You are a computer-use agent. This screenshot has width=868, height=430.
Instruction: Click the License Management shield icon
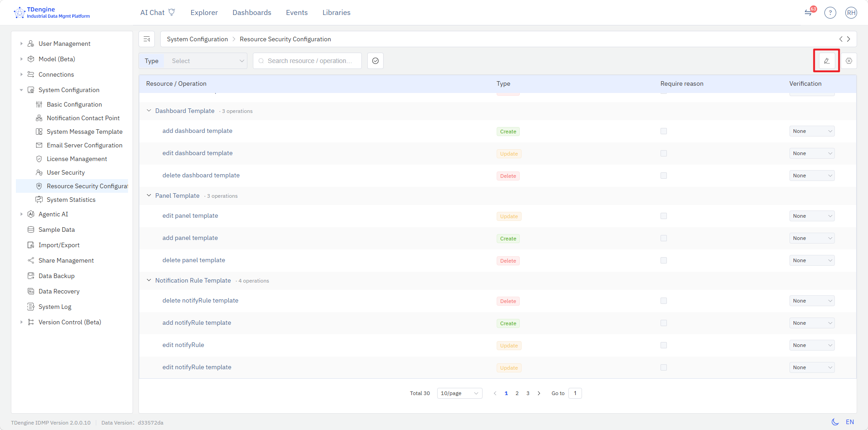(x=39, y=159)
